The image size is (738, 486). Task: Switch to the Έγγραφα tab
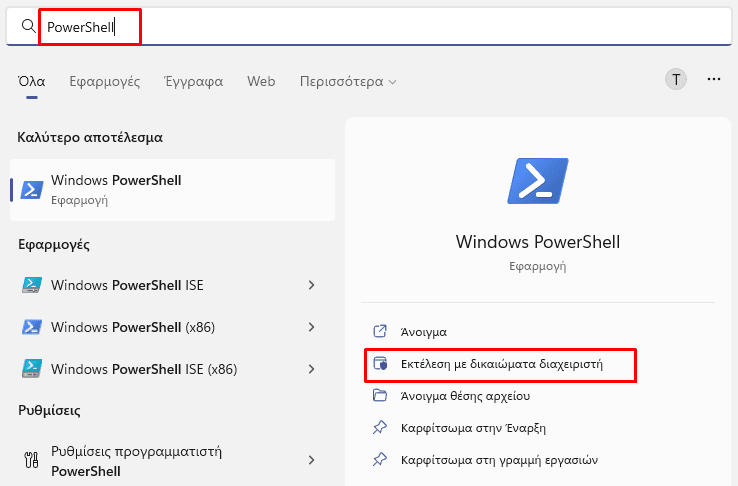click(x=193, y=81)
